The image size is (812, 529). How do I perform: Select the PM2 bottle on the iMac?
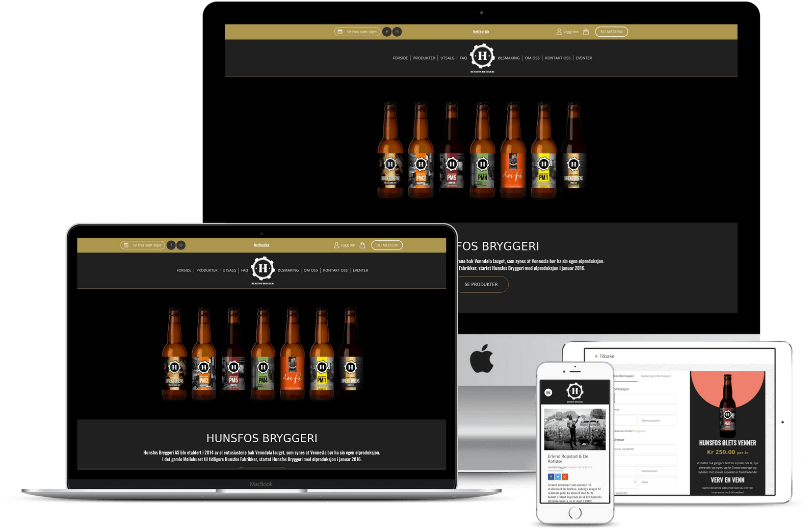click(421, 149)
